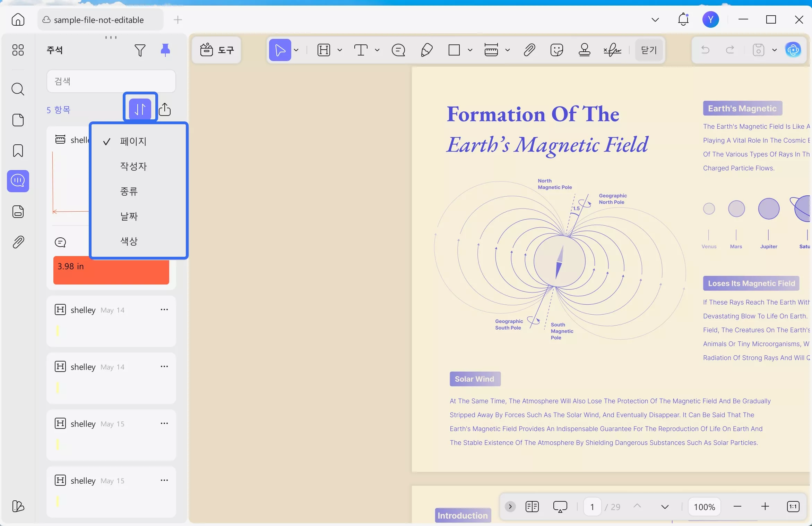Click the 검색 search input field
This screenshot has width=812, height=526.
point(111,81)
